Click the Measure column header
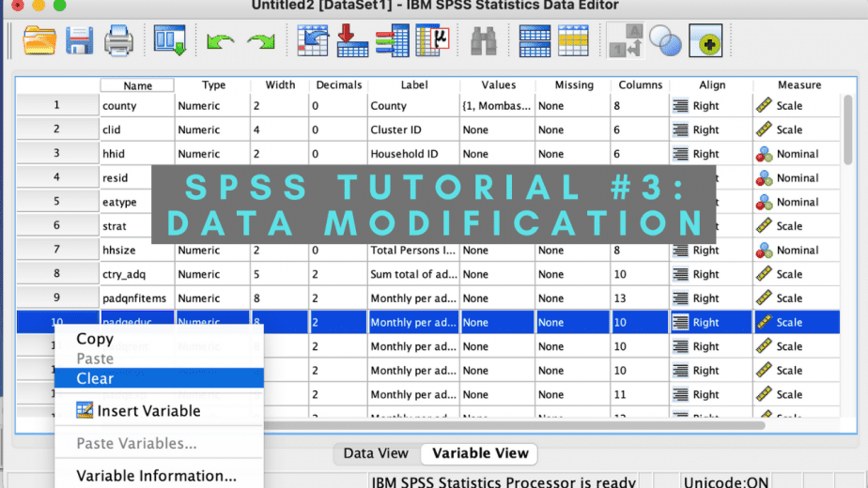The image size is (868, 488). click(x=798, y=84)
